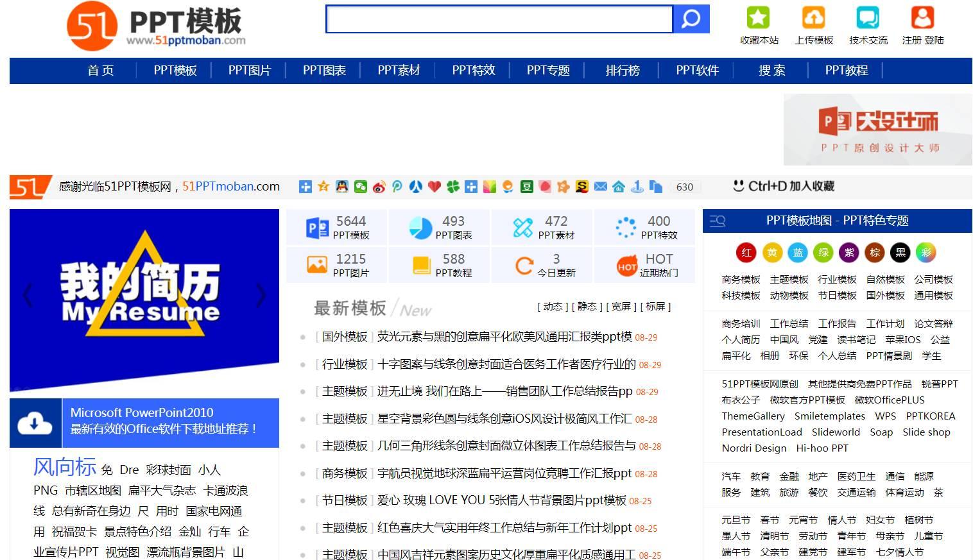Click the email share envelope icon

(x=601, y=187)
